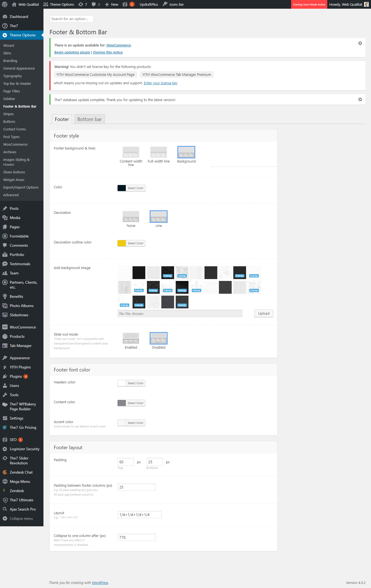Click the Dashboard gauge icon
The height and width of the screenshot is (588, 371).
tap(5, 17)
